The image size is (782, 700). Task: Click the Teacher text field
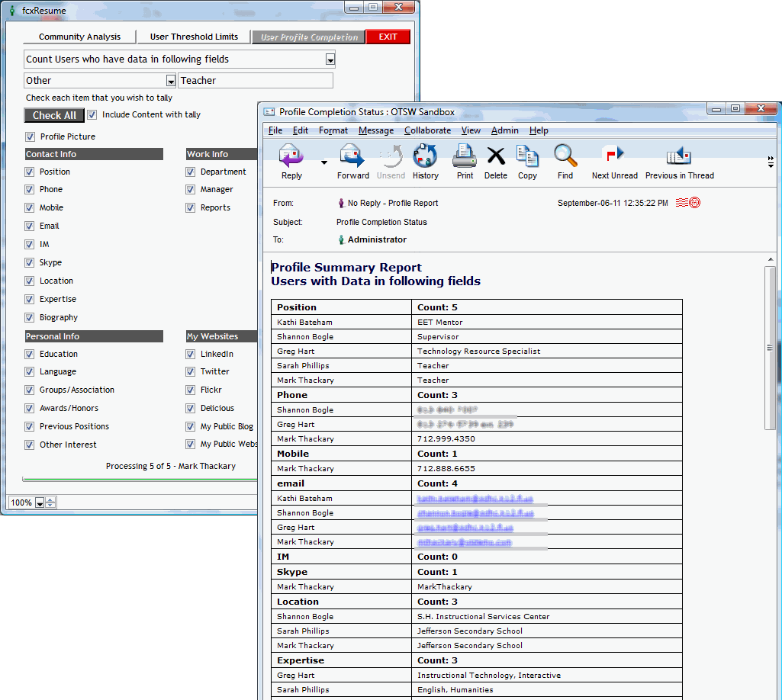256,81
